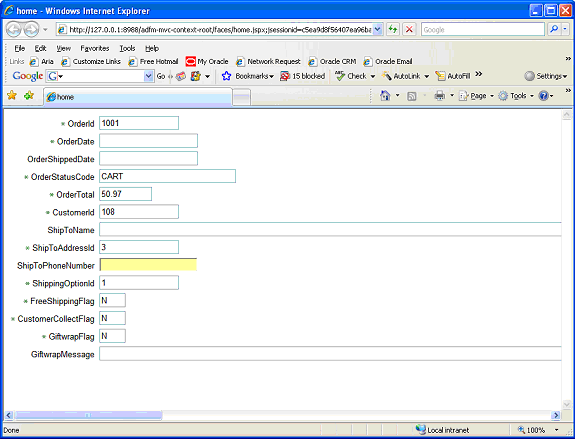Click the OrderStatusCode field containing CART
The image size is (575, 439).
[167, 176]
